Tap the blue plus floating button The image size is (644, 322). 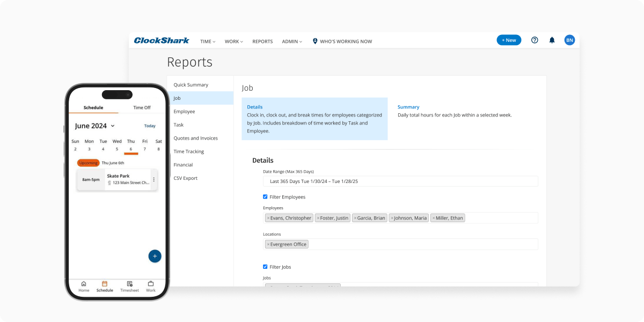155,256
